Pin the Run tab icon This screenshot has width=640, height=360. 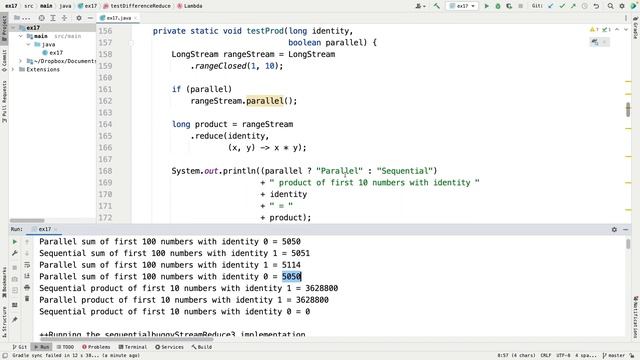pos(15,319)
